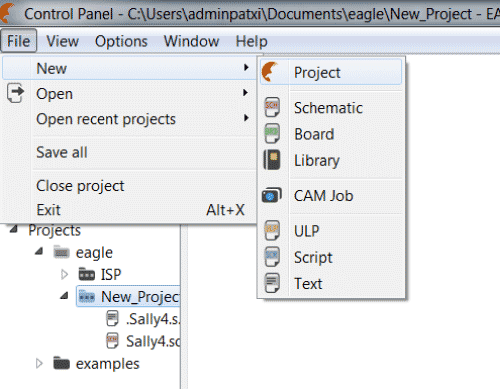Click the Board file icon in submenu
500x389 pixels.
272,134
